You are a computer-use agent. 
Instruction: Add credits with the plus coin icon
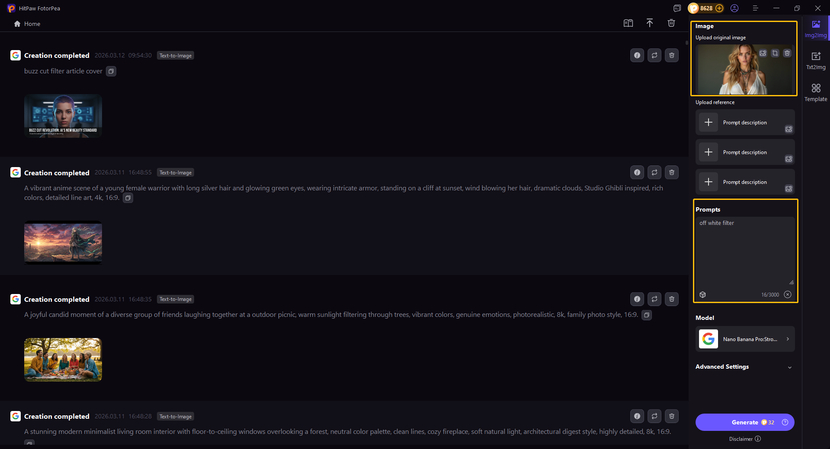click(719, 8)
